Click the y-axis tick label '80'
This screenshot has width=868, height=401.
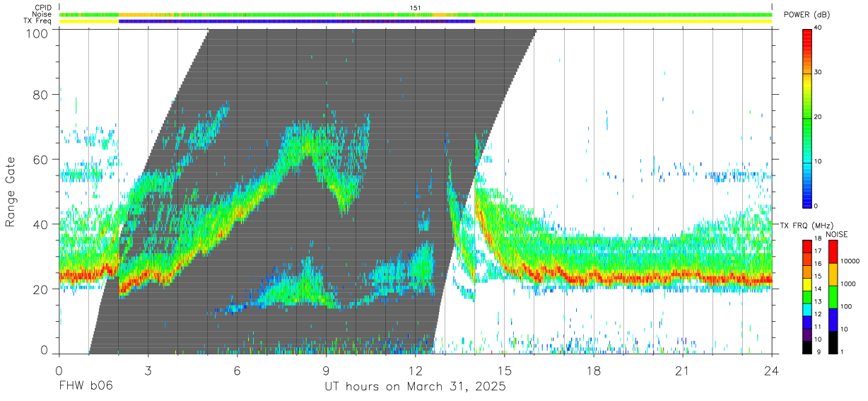pos(40,95)
